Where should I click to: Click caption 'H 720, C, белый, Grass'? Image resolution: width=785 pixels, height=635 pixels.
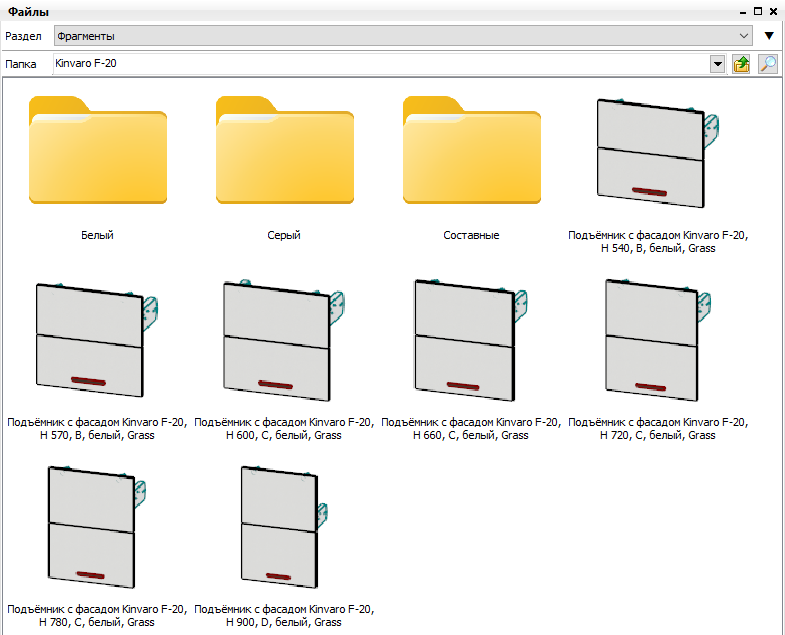658,435
